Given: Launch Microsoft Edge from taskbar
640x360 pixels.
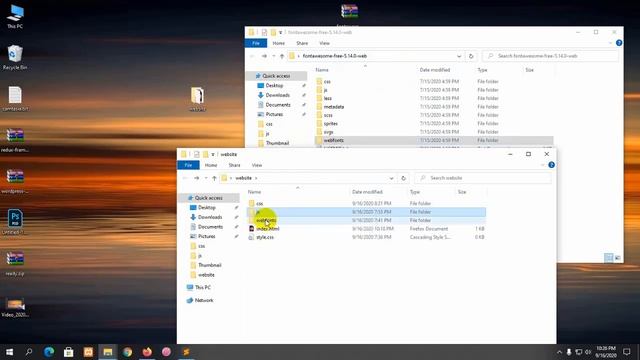Looking at the screenshot, I should click(x=49, y=352).
